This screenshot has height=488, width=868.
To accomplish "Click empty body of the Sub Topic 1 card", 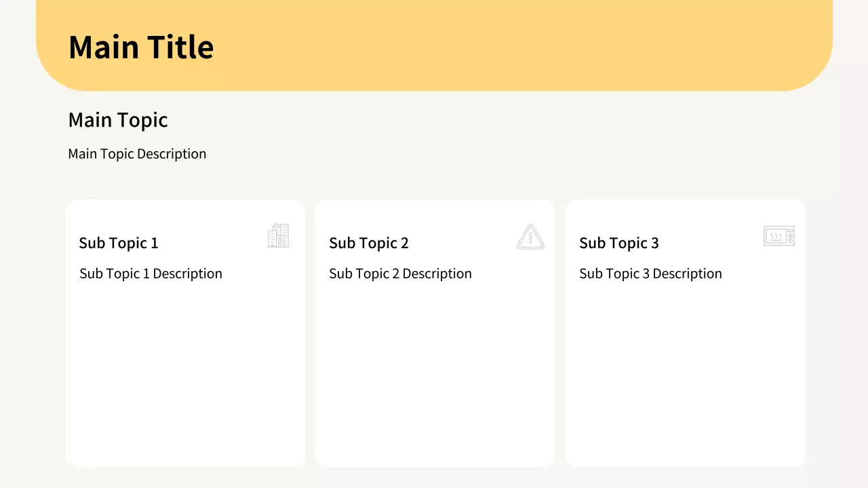I will [x=185, y=373].
